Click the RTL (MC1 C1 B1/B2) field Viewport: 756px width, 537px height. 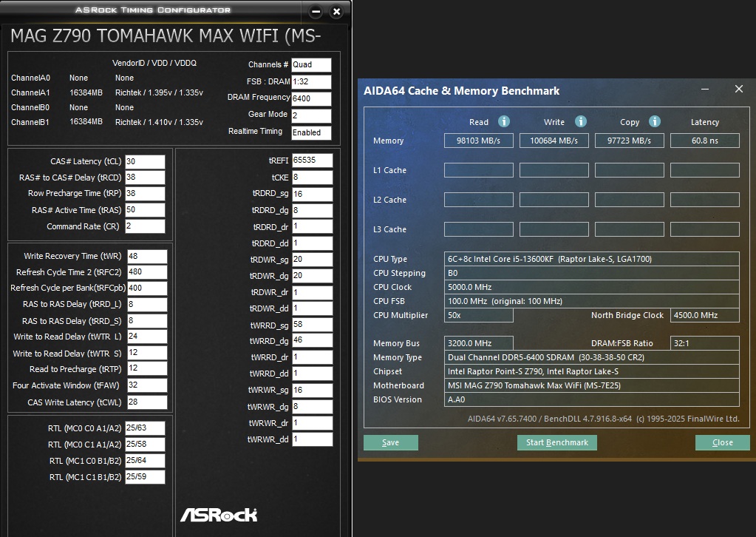(145, 476)
